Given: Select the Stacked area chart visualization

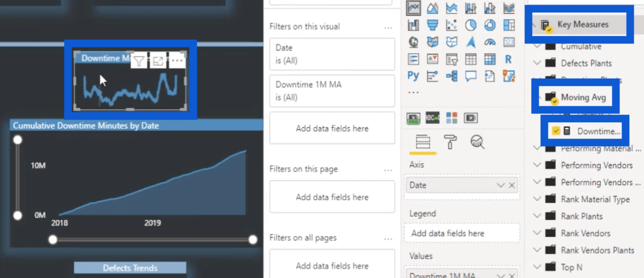Looking at the screenshot, I should 451,8.
